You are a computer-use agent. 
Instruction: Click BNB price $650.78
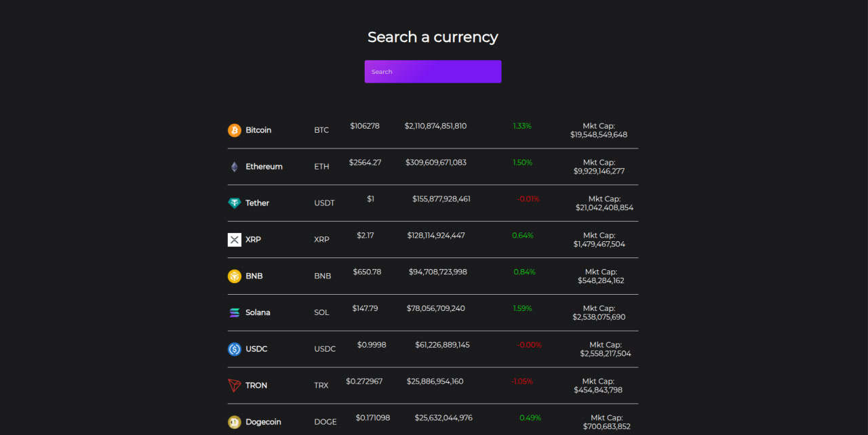click(x=367, y=272)
